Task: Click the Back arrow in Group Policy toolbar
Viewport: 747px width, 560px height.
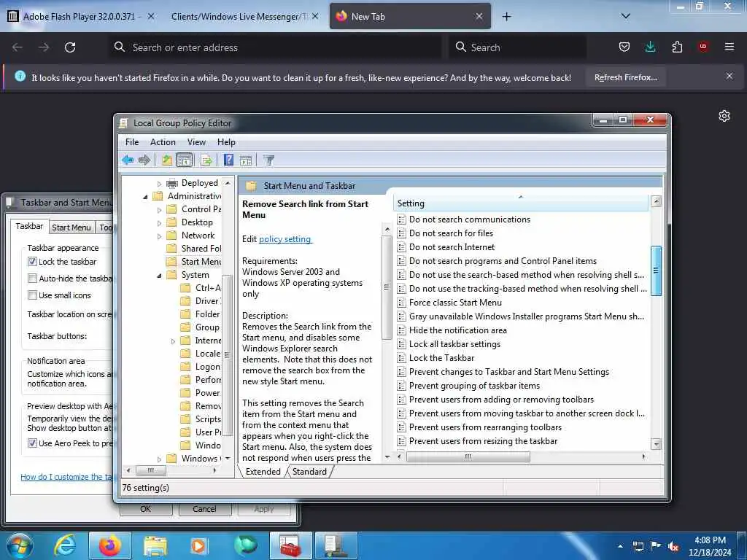Action: tap(128, 160)
